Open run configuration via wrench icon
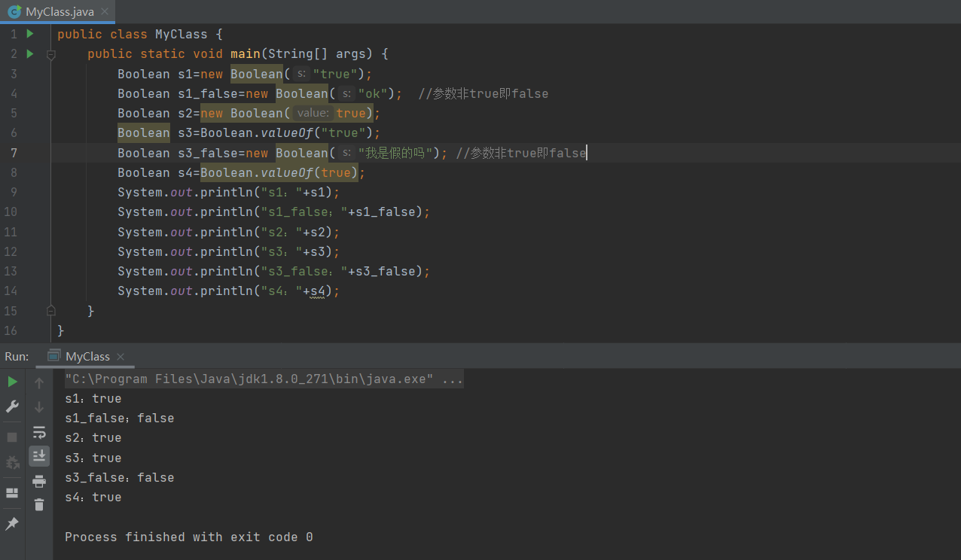 coord(12,406)
